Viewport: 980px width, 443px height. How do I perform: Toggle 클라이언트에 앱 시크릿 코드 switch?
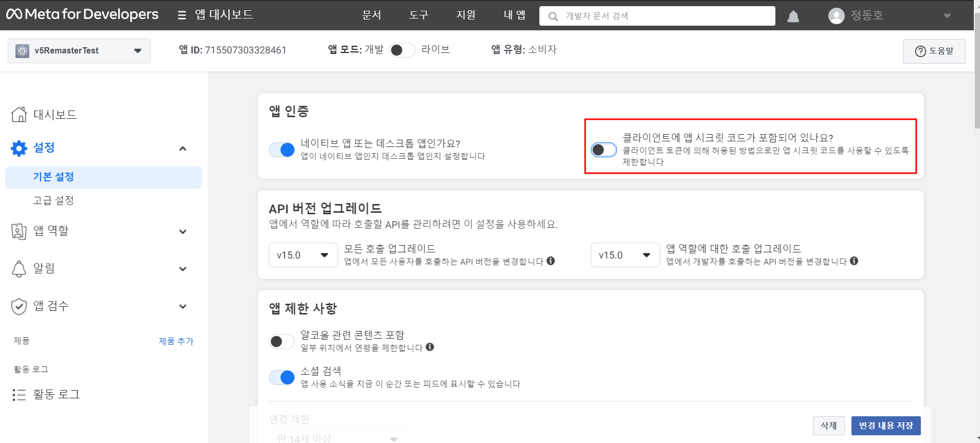tap(604, 150)
